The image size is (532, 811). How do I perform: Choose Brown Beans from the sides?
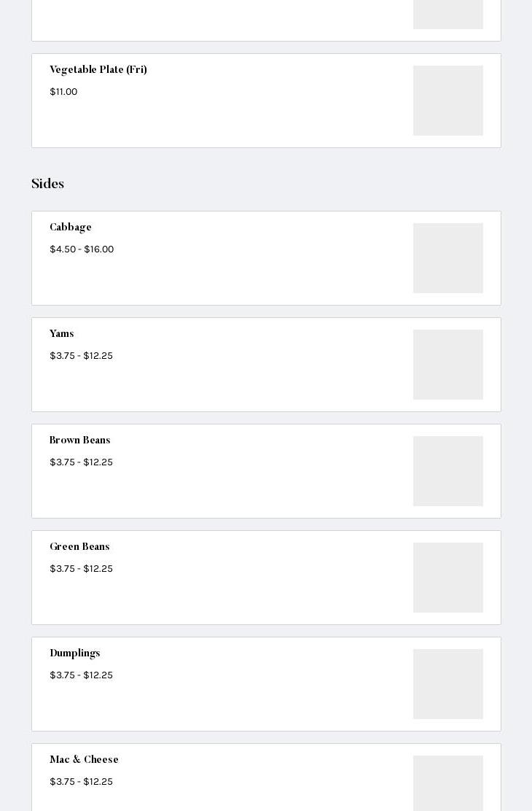pyautogui.click(x=80, y=441)
